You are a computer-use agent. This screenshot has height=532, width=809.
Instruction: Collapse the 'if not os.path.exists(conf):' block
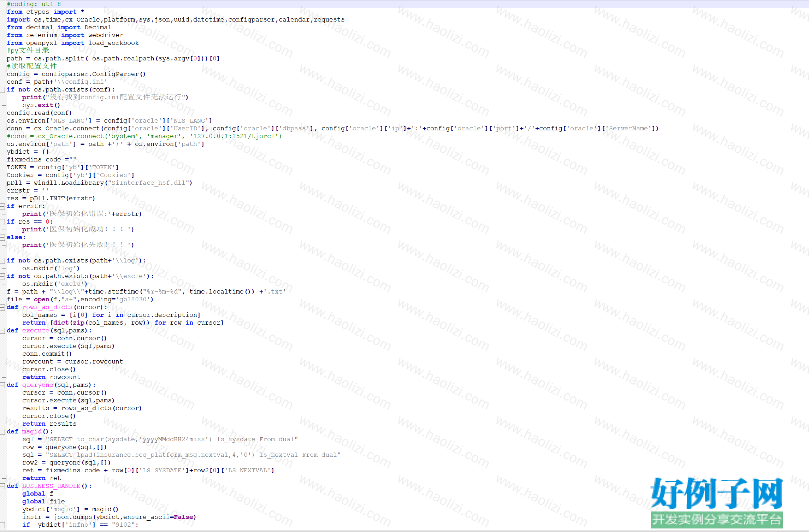tap(2, 90)
